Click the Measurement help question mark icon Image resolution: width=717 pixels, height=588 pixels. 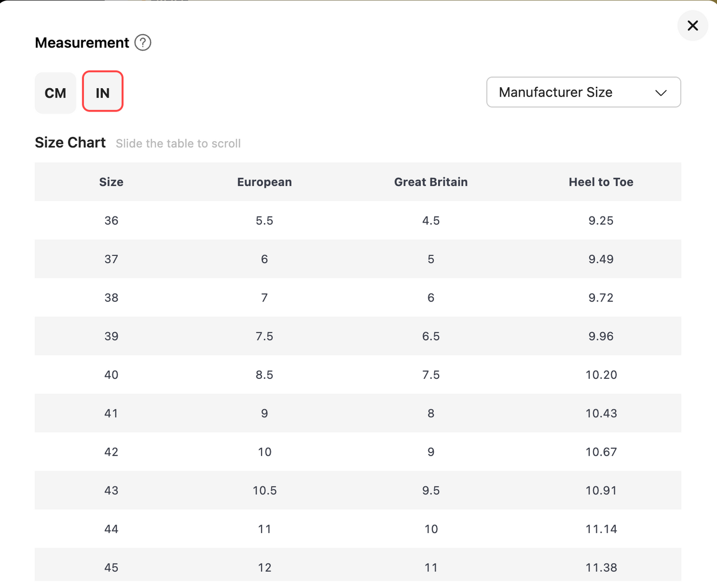[143, 43]
